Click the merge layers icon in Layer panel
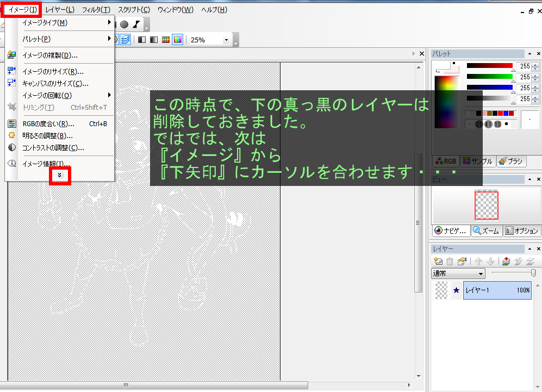This screenshot has height=392, width=542. (506, 262)
